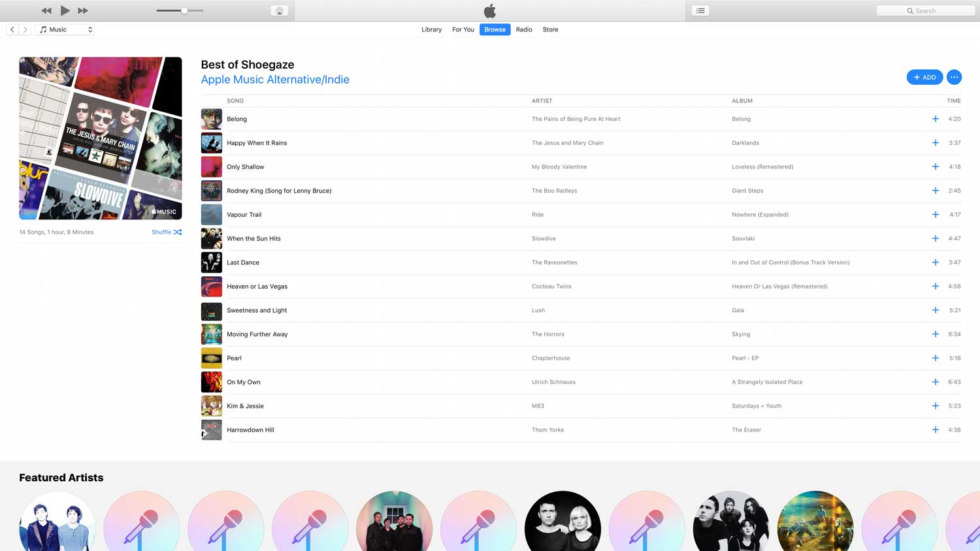Click the Apple logo in the toolbar
This screenshot has width=980, height=551.
coord(490,10)
